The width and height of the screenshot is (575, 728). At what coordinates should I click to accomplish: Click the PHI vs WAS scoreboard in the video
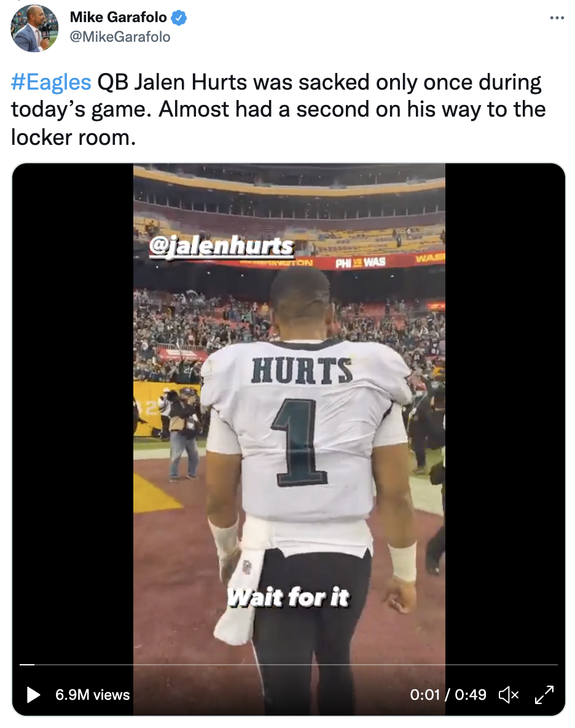[360, 262]
